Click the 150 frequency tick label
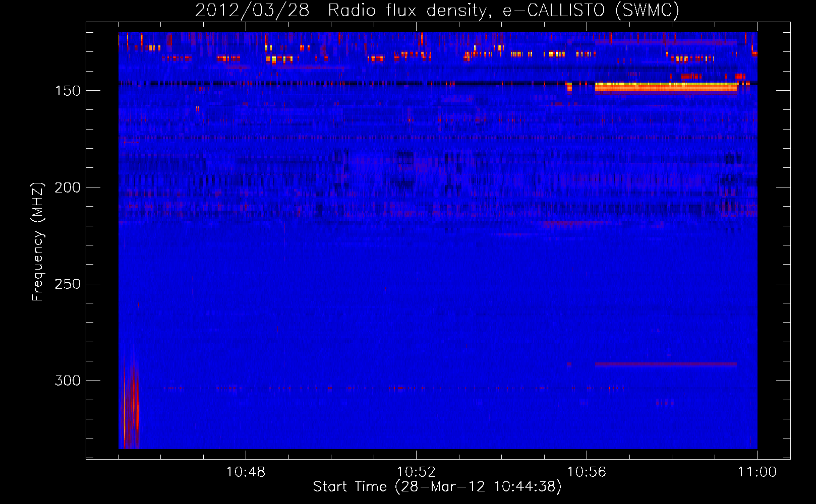The height and width of the screenshot is (504, 816). coord(68,91)
